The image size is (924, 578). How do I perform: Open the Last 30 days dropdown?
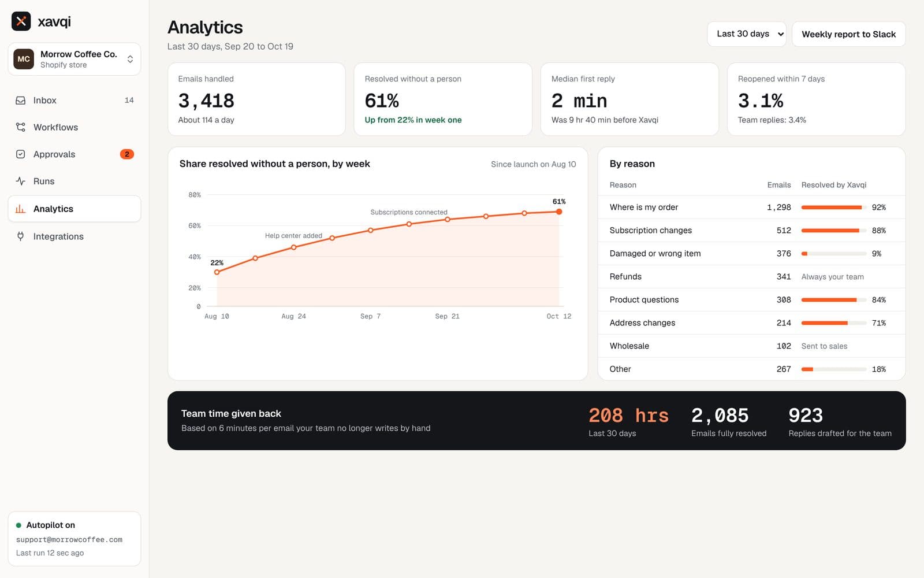747,34
